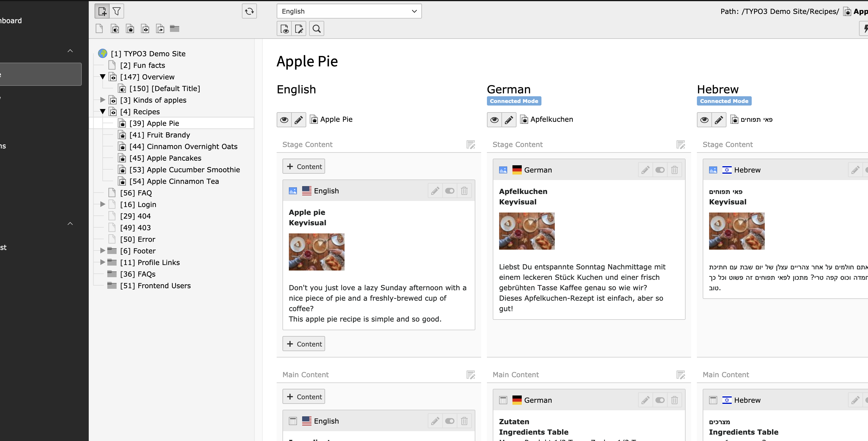Open the 404 page in tree

(x=135, y=216)
